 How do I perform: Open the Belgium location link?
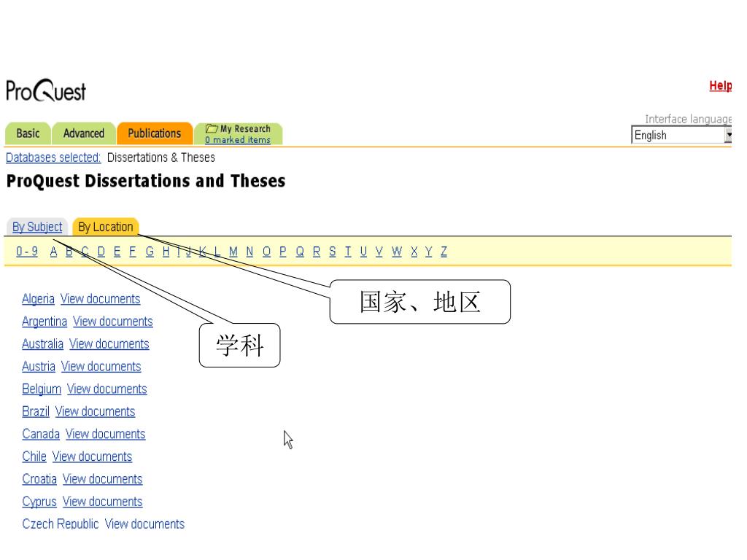pos(42,389)
